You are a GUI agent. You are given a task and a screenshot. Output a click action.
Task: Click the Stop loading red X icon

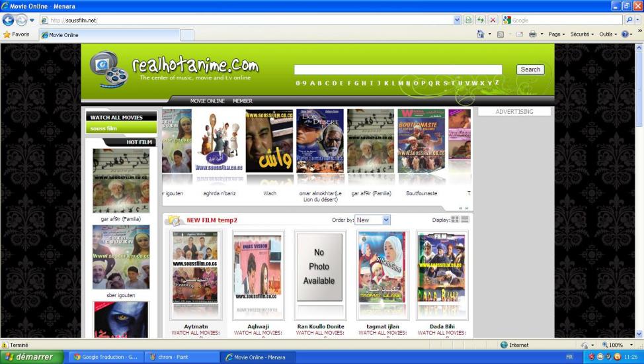pos(493,20)
